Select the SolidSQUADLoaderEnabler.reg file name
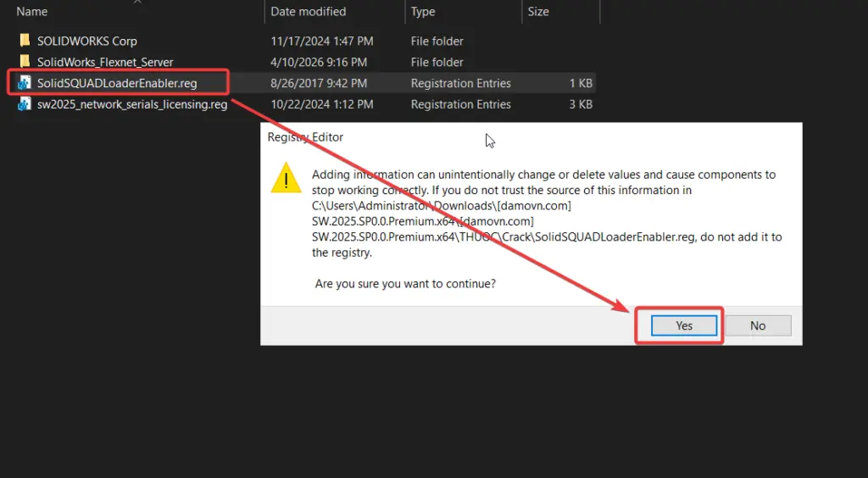 tap(117, 83)
